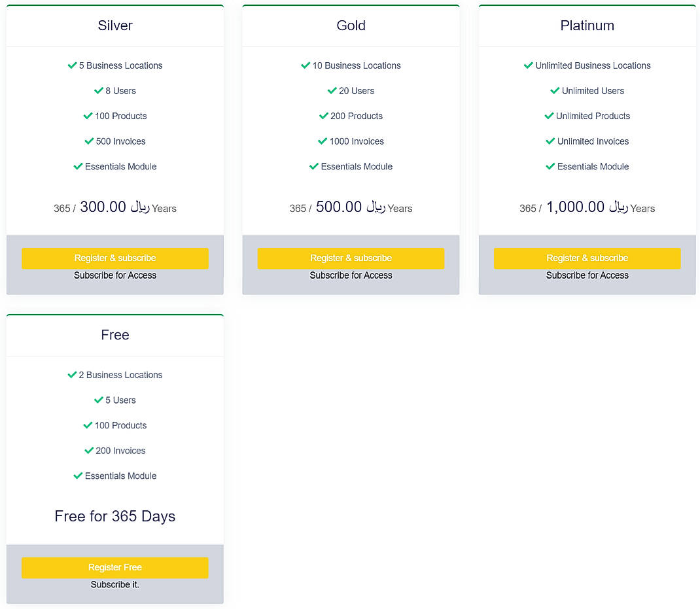Click the checkmark next to 20 Users in Gold
Screen dimensions: 700x609
pyautogui.click(x=332, y=91)
